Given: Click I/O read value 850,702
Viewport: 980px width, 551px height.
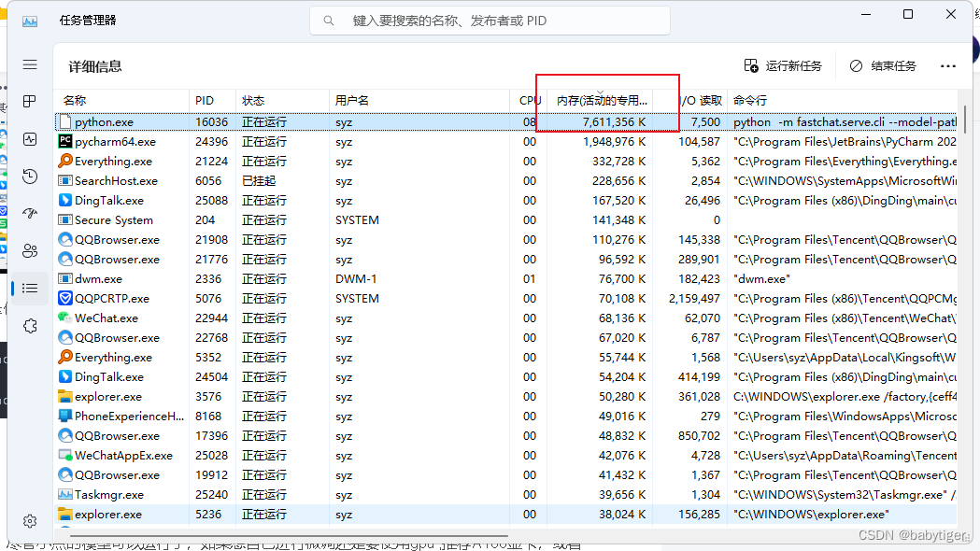Looking at the screenshot, I should pyautogui.click(x=700, y=436).
